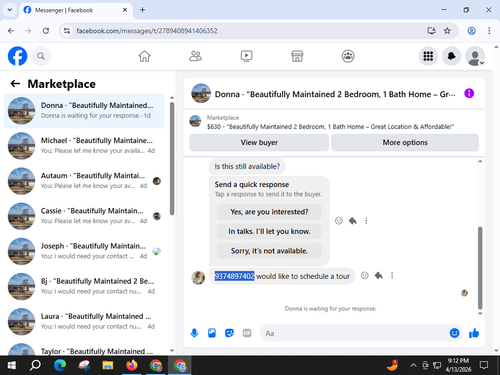The width and height of the screenshot is (500, 375).
Task: Open File Explorer from the taskbar
Action: pyautogui.click(x=108, y=366)
